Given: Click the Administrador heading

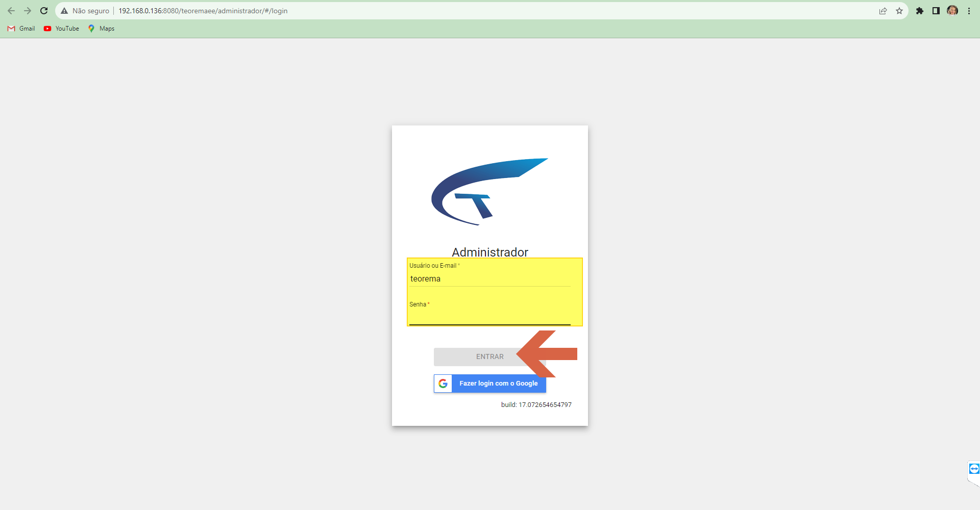Looking at the screenshot, I should pyautogui.click(x=490, y=252).
